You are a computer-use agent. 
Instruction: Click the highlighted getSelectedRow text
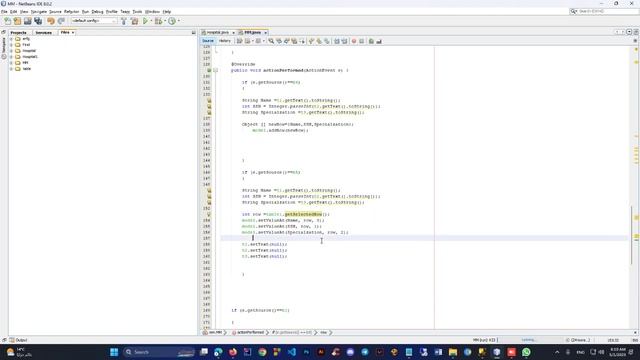tap(303, 214)
